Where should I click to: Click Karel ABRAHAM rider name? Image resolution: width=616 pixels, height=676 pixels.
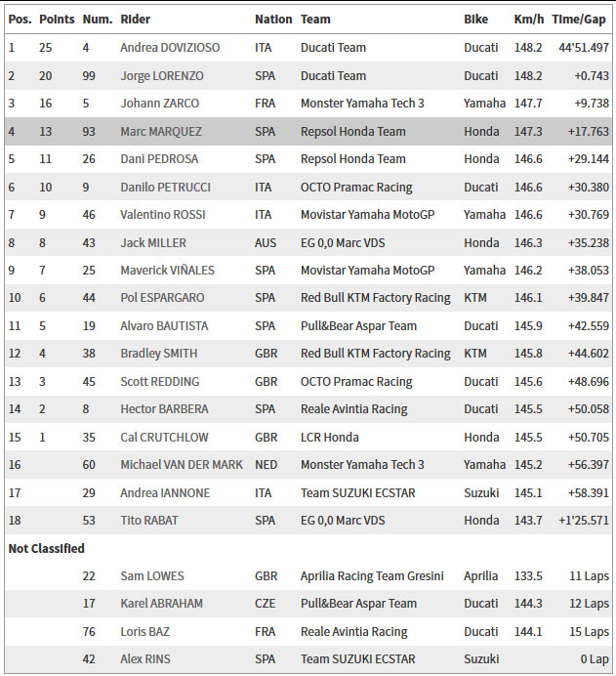click(x=161, y=604)
